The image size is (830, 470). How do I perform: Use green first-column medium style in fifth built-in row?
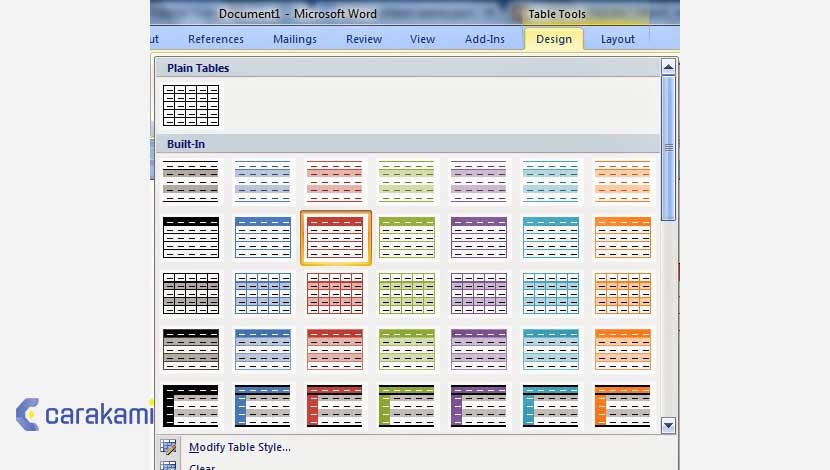407,406
